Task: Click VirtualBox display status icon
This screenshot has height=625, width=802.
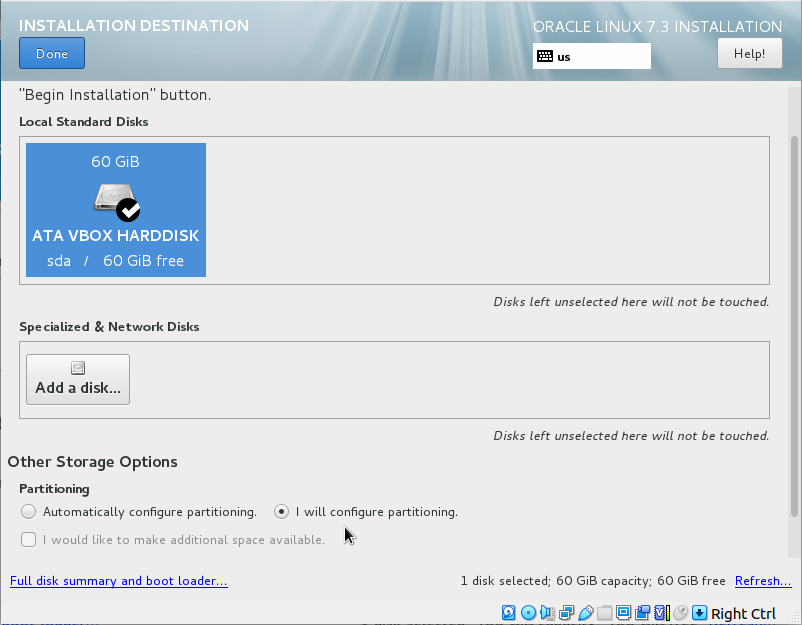Action: (x=623, y=613)
